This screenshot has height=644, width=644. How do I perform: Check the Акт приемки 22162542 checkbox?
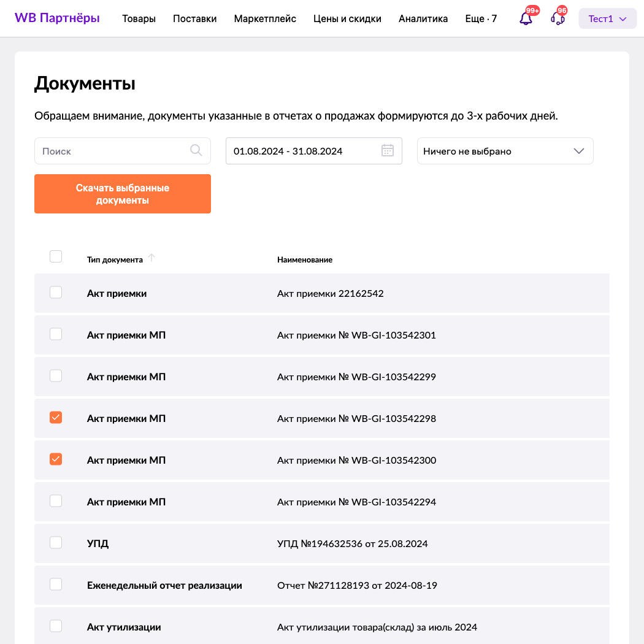[56, 293]
